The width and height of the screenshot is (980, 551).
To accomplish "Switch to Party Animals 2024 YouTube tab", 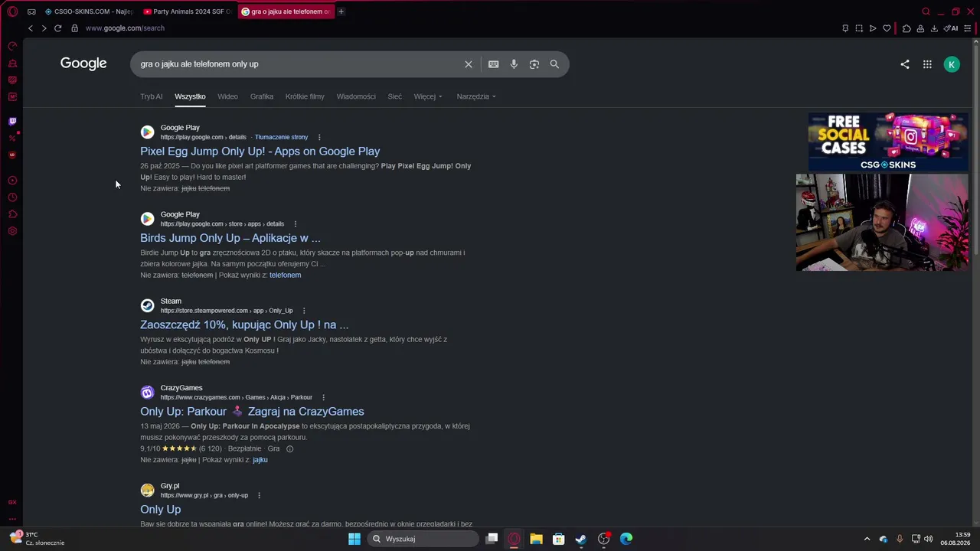I will [187, 11].
